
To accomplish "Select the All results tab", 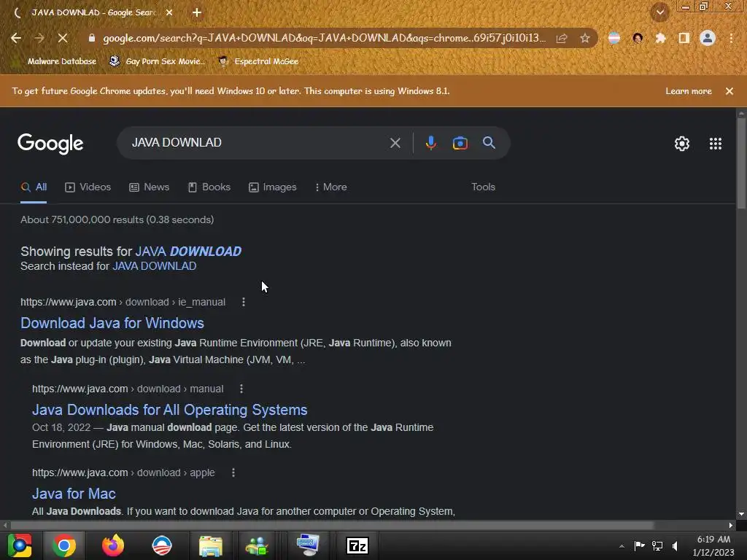I will (34, 187).
